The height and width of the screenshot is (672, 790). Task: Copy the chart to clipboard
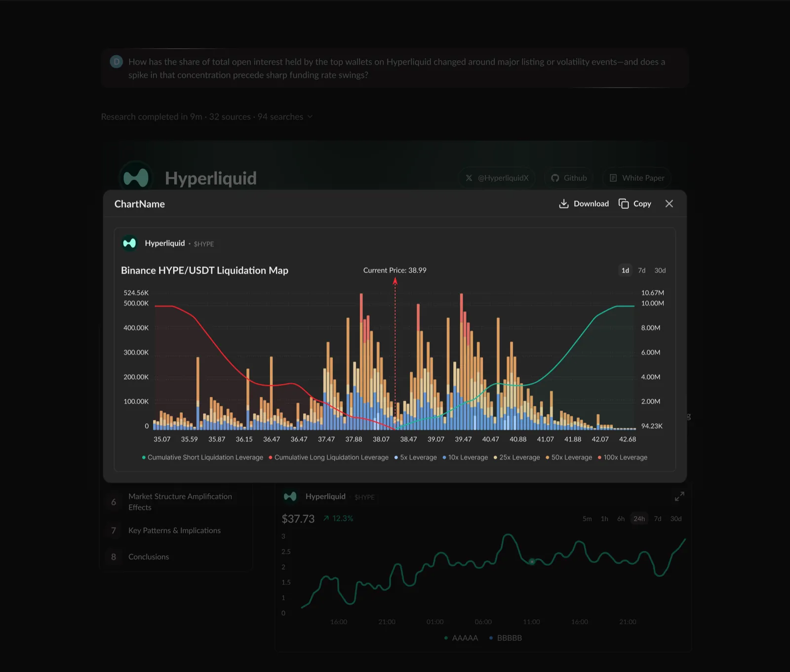tap(635, 204)
